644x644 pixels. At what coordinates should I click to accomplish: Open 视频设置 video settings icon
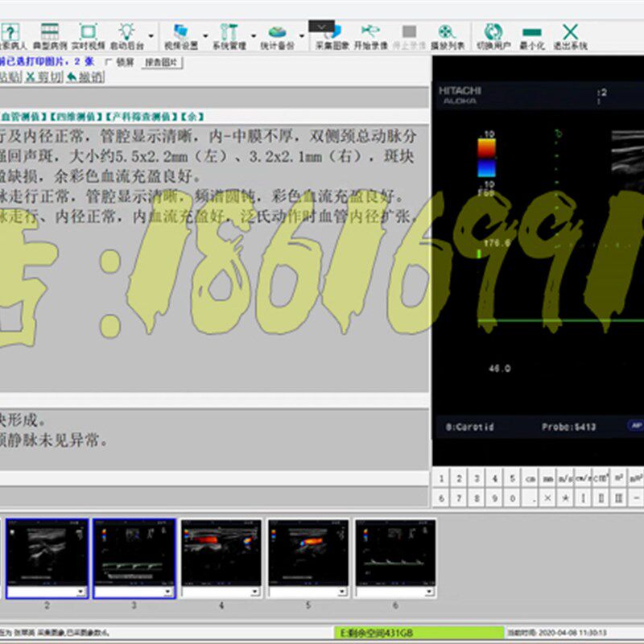[x=181, y=35]
